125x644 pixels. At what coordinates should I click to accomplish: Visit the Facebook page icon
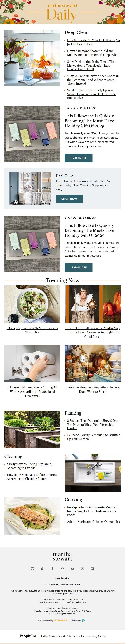pos(52,568)
